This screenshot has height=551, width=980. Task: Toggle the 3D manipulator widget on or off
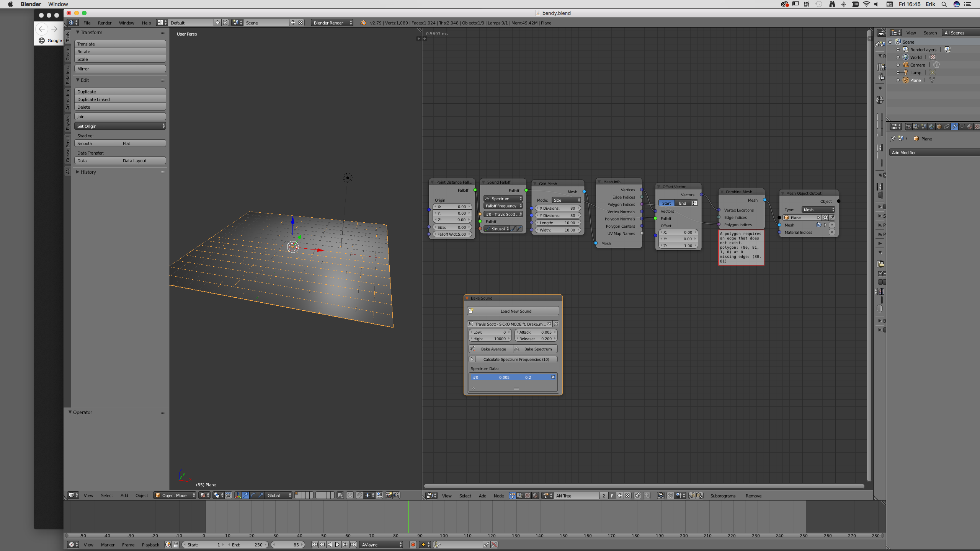tap(238, 496)
